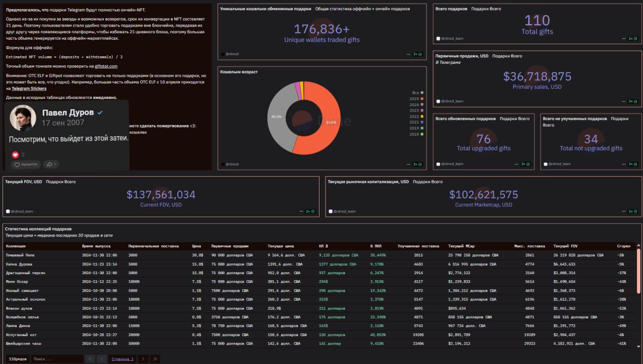Click the author avatar icon under Кошельки возраст chart
643x364 pixels.
tap(223, 164)
